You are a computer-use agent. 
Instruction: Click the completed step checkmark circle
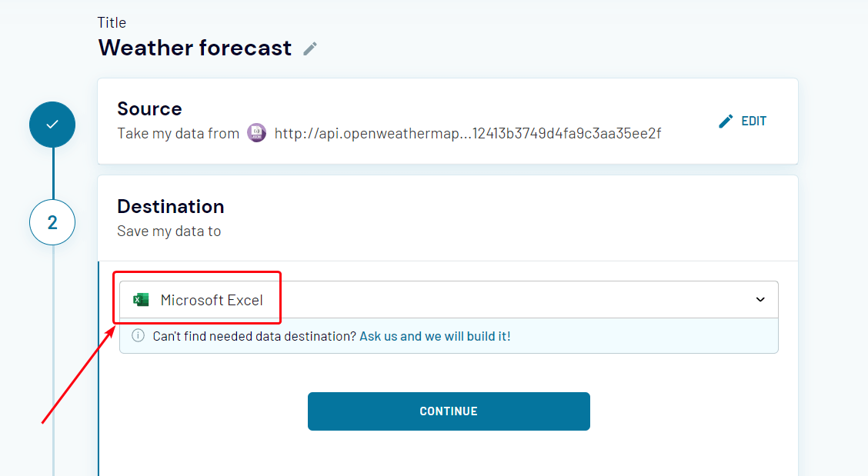[x=52, y=125]
